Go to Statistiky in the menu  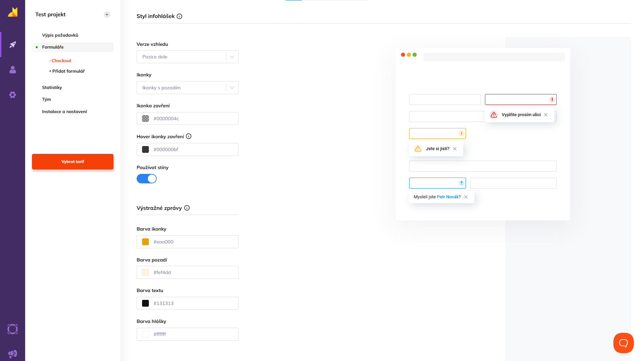tap(52, 88)
